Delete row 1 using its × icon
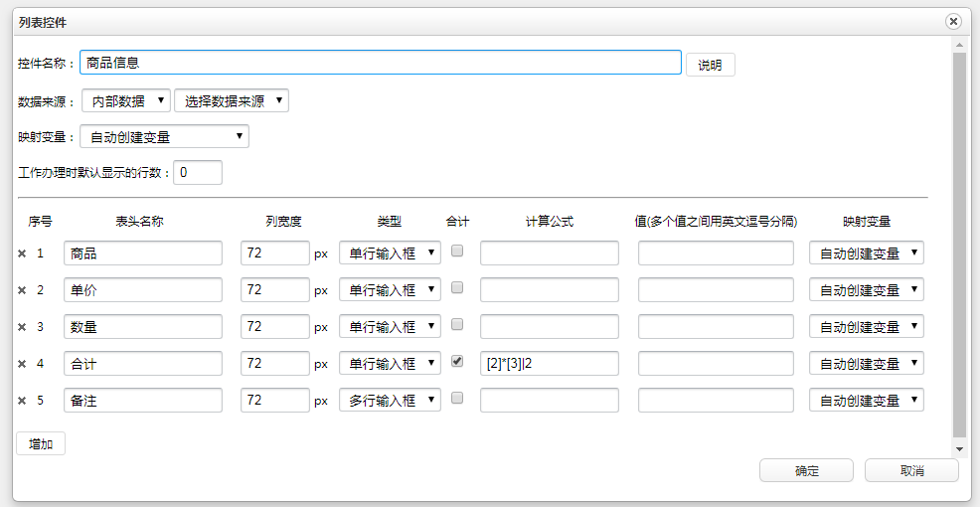 point(22,253)
